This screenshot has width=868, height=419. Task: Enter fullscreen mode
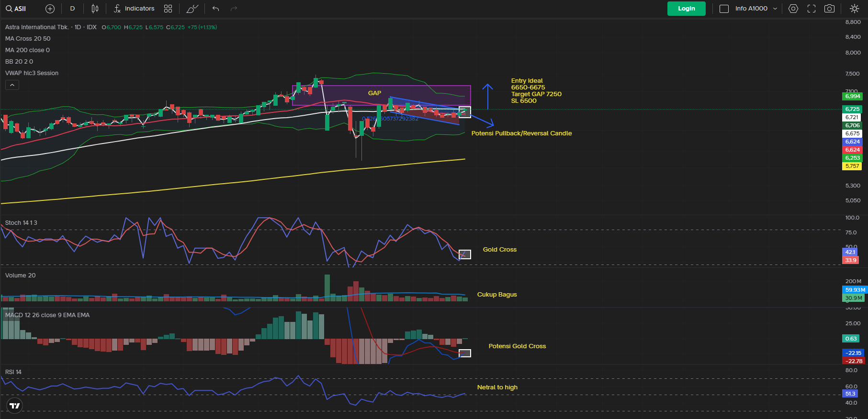[x=812, y=9]
